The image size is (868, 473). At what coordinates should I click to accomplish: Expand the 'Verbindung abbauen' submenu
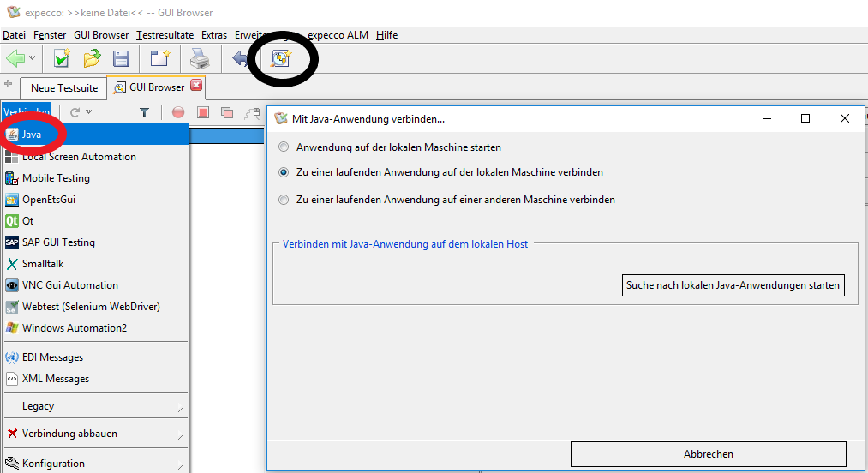[x=94, y=434]
